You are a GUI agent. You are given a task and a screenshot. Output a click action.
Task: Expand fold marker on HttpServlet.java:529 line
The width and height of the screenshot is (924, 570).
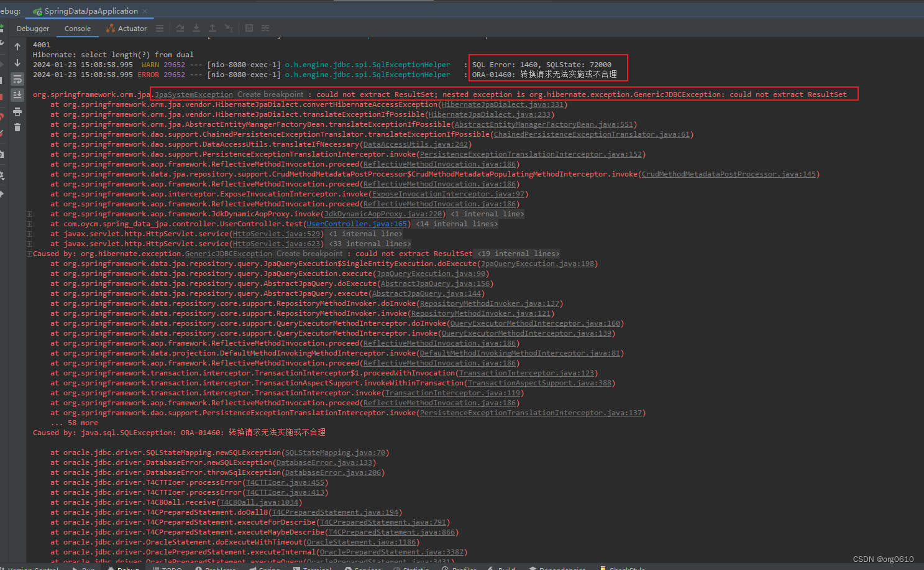tap(29, 234)
